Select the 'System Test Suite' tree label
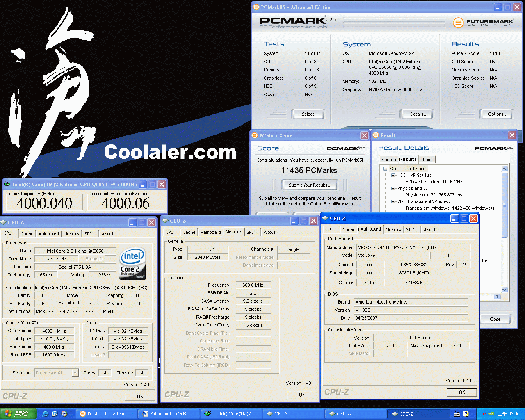Viewport: 525px width, 420px height. pos(408,169)
